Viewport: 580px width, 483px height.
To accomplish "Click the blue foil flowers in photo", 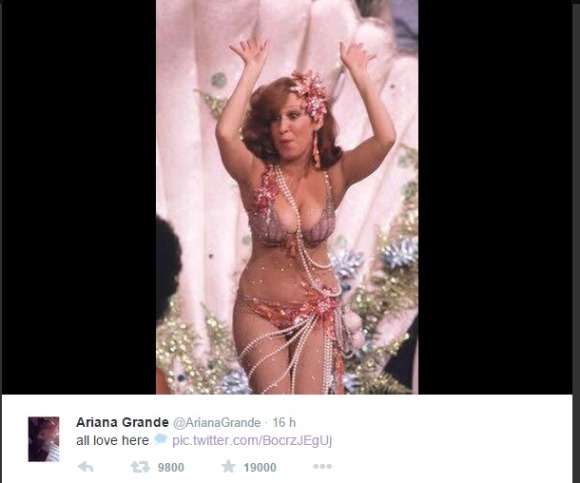I will tap(399, 252).
